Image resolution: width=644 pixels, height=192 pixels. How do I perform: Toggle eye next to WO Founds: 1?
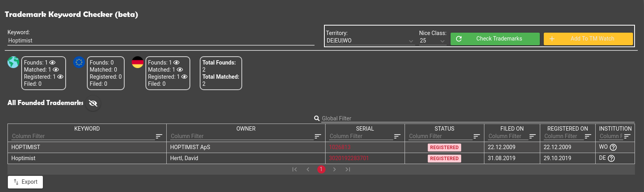click(x=52, y=63)
